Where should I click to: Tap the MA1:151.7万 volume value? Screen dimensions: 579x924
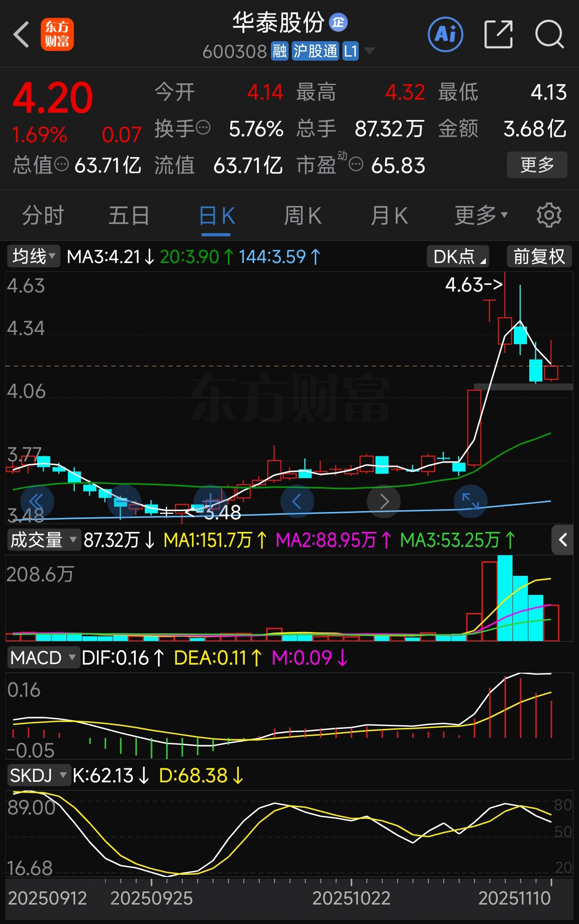(x=215, y=540)
